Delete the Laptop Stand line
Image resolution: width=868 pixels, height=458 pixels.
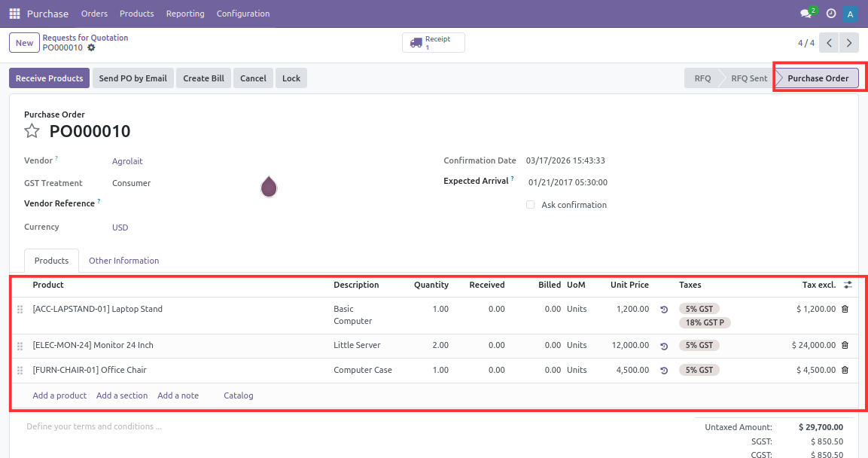click(845, 309)
